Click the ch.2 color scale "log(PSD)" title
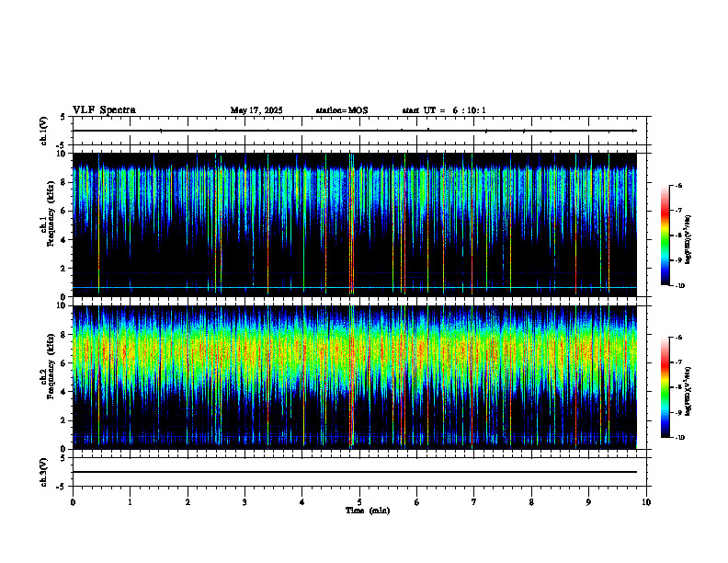 tap(688, 392)
